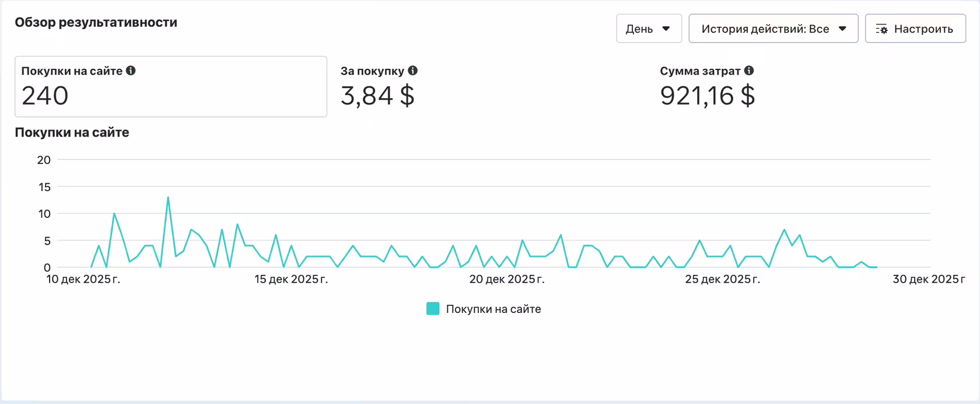This screenshot has height=404, width=980.
Task: Click info icon beside За покупку
Action: (413, 71)
